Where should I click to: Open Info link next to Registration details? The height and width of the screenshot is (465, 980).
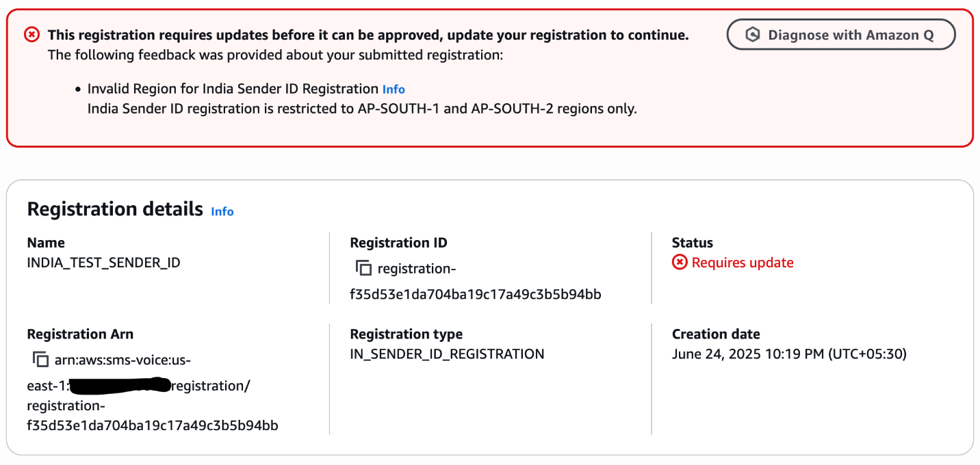click(x=222, y=211)
